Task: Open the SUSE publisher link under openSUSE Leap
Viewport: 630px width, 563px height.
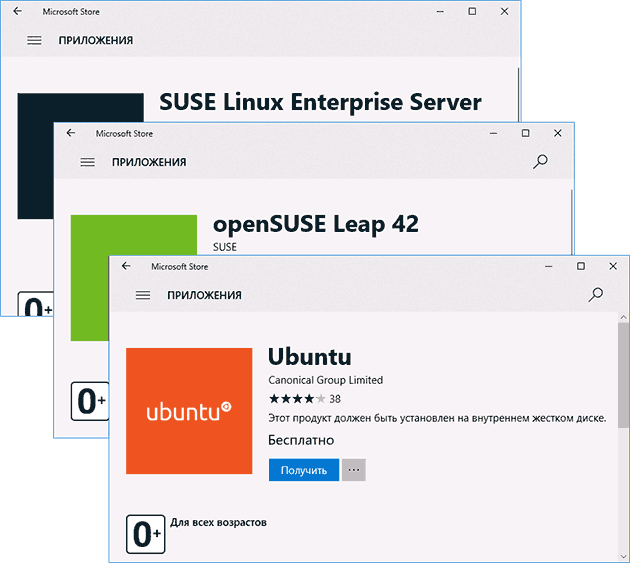Action: (225, 247)
